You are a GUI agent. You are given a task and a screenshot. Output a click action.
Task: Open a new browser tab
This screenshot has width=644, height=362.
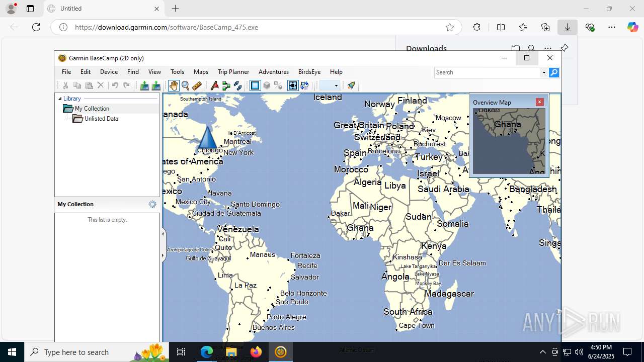pos(175,9)
